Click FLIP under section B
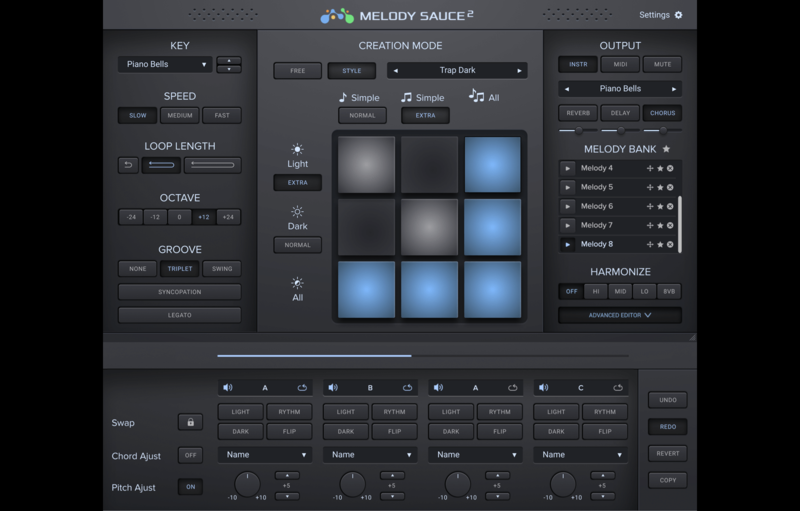This screenshot has width=800, height=511. [394, 431]
